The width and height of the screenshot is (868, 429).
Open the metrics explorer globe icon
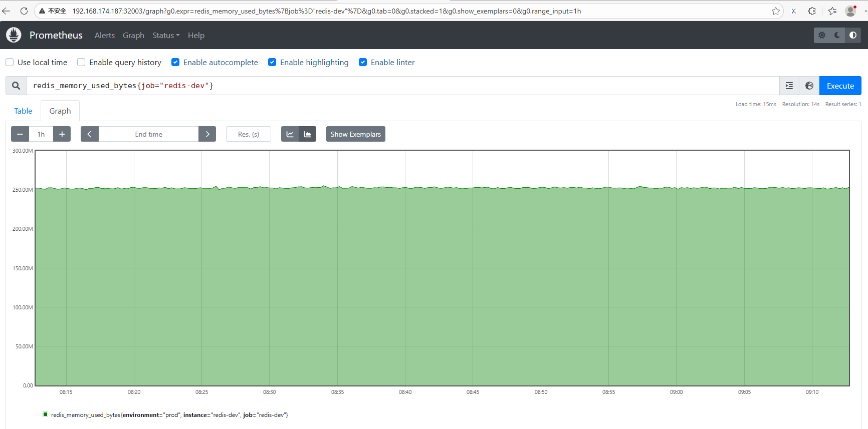[809, 86]
